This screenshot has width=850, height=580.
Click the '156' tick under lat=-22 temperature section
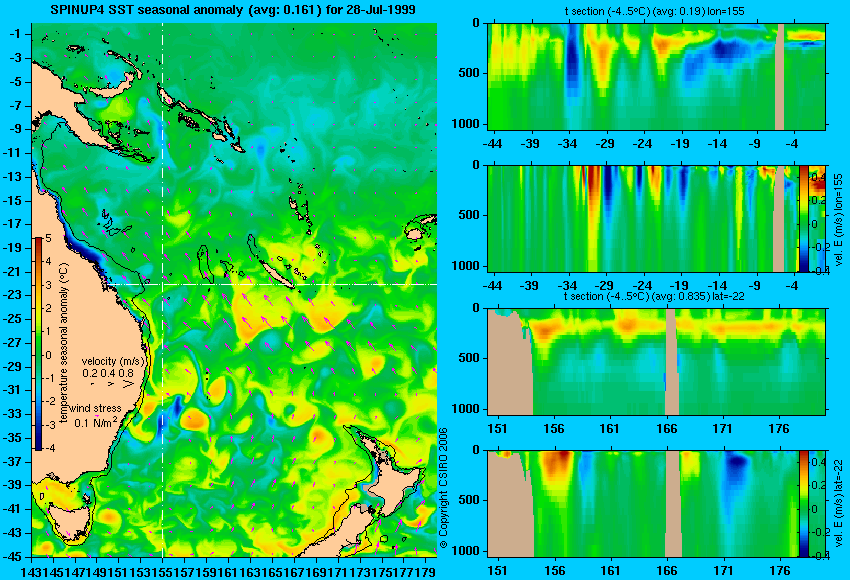pyautogui.click(x=553, y=429)
